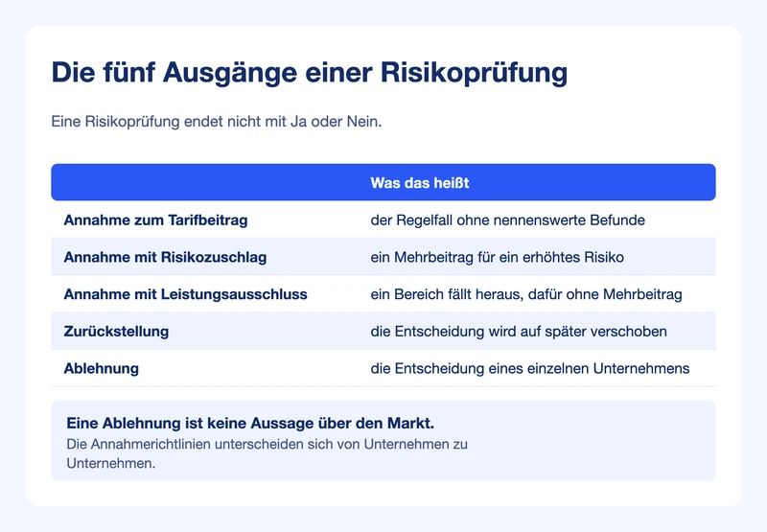Click the note text beginning "Die Annahmerichtlinien unterscheiden sich"
767x532 pixels.
[x=267, y=453]
